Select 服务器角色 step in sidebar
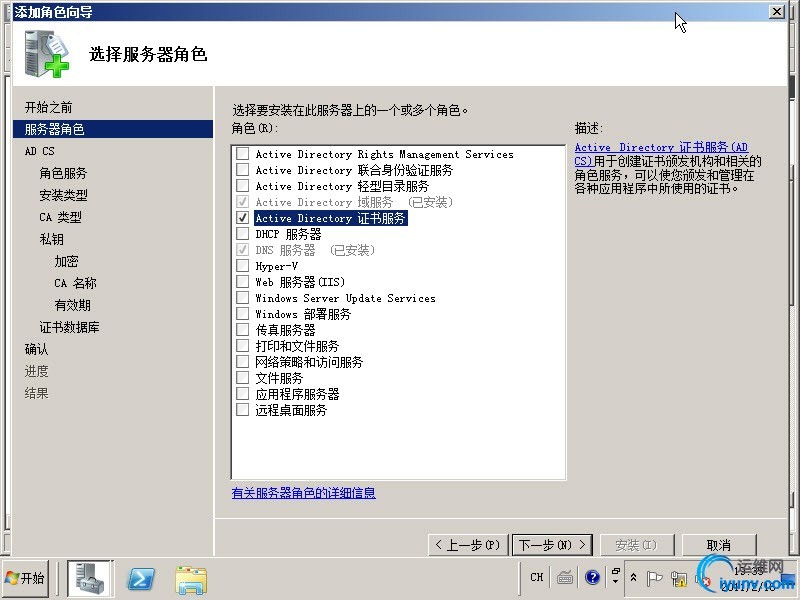 pyautogui.click(x=112, y=129)
